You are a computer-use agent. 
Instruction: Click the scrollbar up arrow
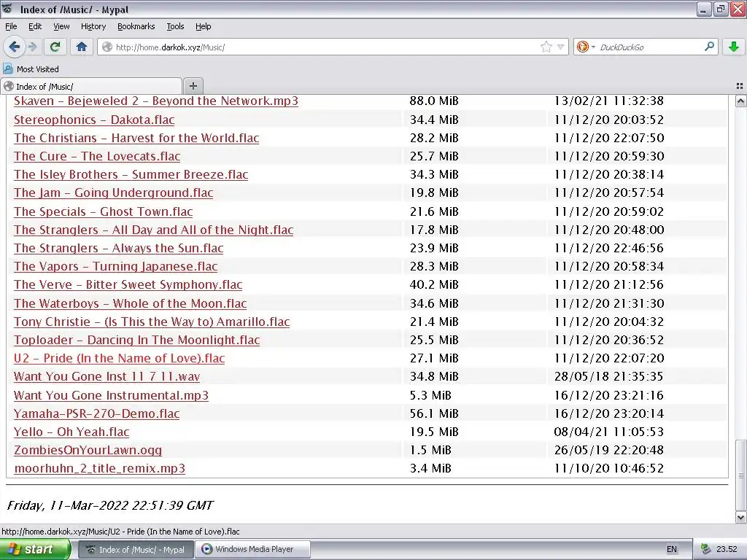pos(740,101)
